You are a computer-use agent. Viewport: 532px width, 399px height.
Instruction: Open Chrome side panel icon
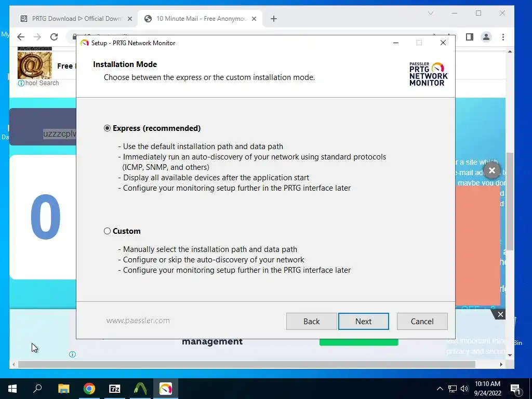coord(470,37)
